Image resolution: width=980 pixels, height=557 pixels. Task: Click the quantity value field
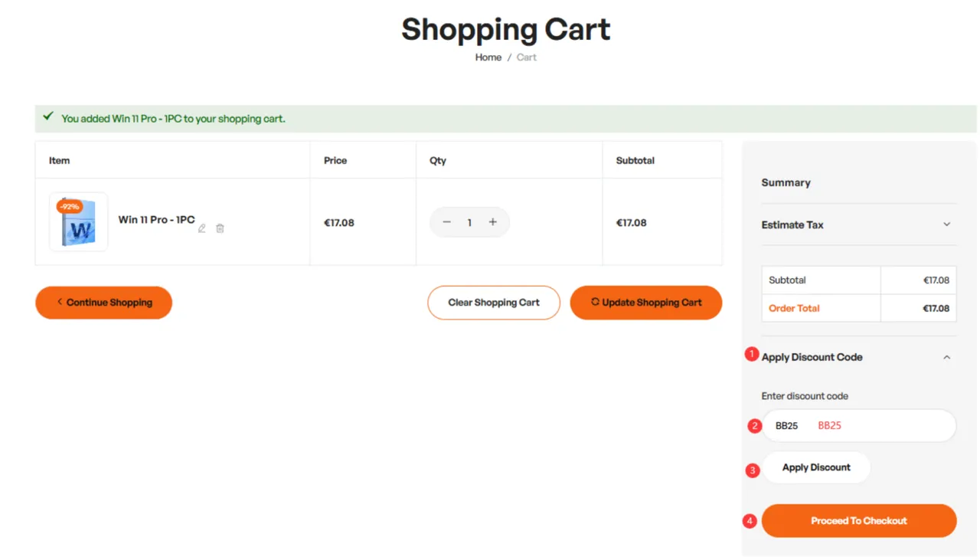(469, 222)
